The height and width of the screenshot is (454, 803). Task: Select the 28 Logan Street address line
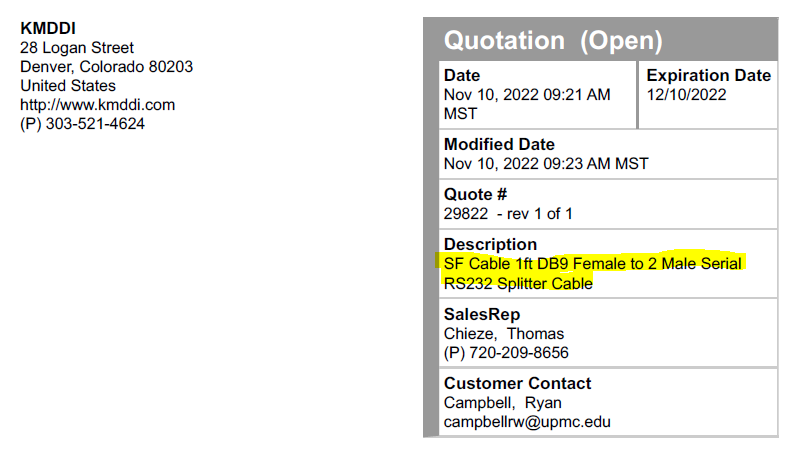[x=77, y=48]
